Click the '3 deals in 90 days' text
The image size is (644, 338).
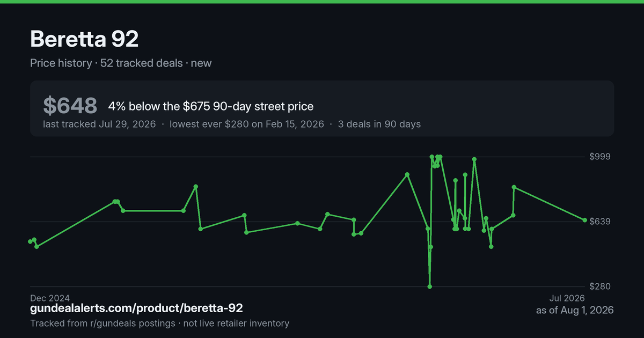tap(379, 124)
